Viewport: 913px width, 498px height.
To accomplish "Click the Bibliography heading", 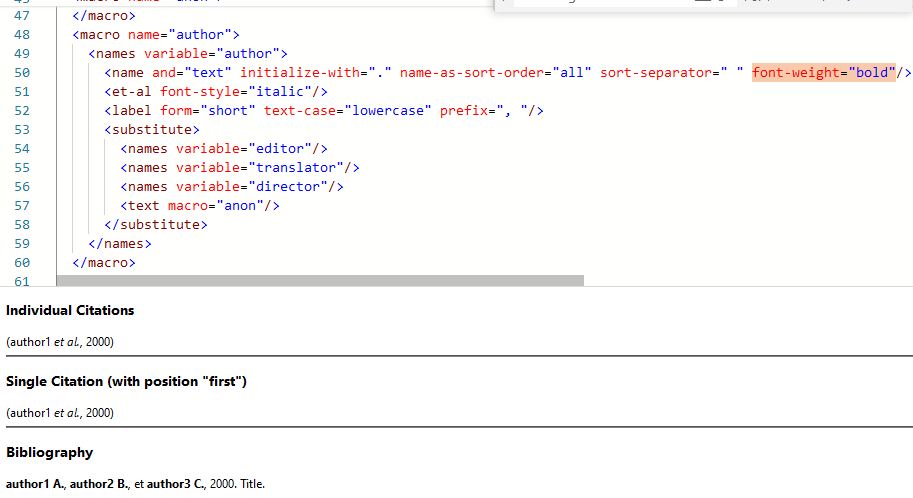I will point(49,452).
